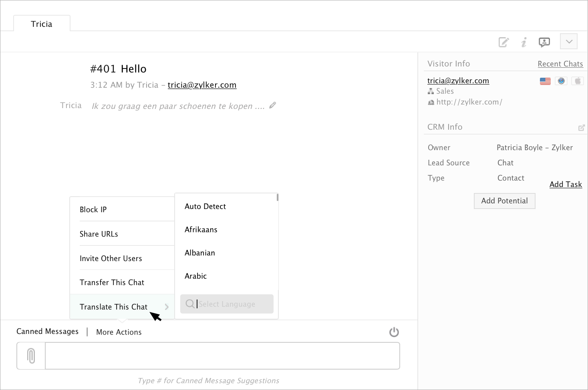Expand the top-right chevron dropdown button
Screen dimensions: 588x390
point(569,42)
